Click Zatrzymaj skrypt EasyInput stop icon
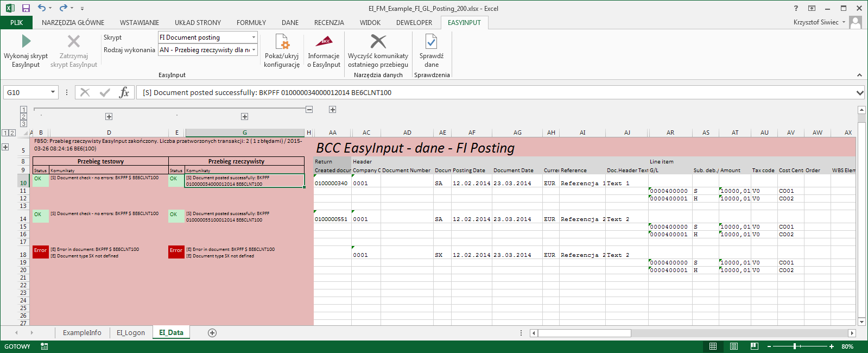The width and height of the screenshot is (868, 353). (x=74, y=41)
